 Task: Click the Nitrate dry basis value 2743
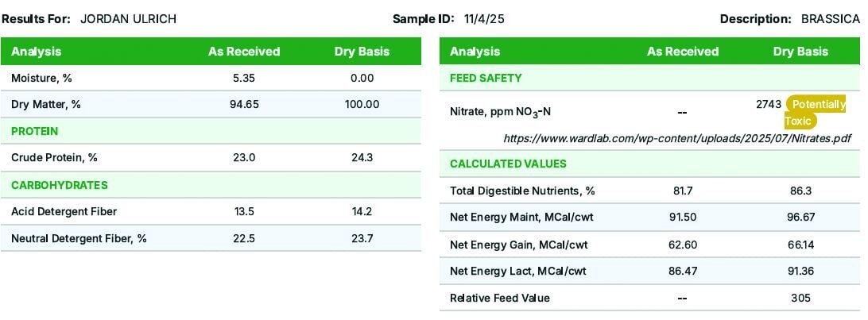tap(769, 104)
